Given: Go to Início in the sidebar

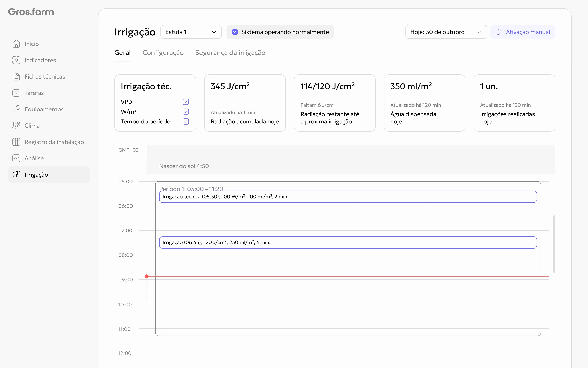Looking at the screenshot, I should pyautogui.click(x=49, y=44).
